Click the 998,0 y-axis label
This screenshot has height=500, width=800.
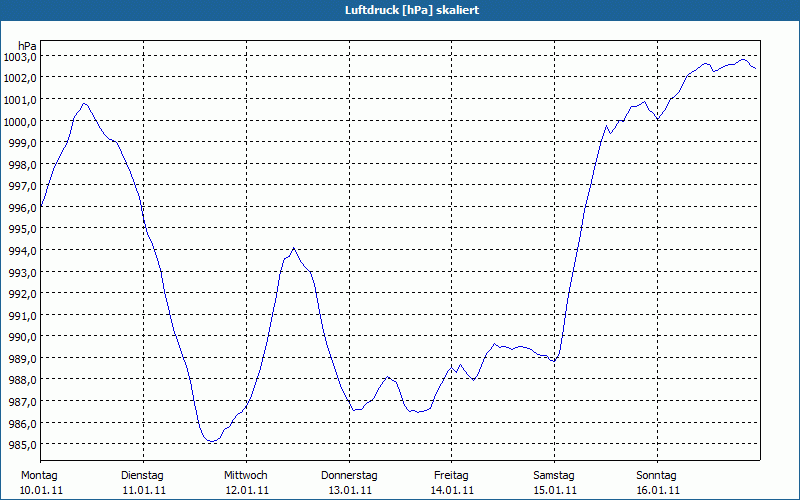coord(22,165)
